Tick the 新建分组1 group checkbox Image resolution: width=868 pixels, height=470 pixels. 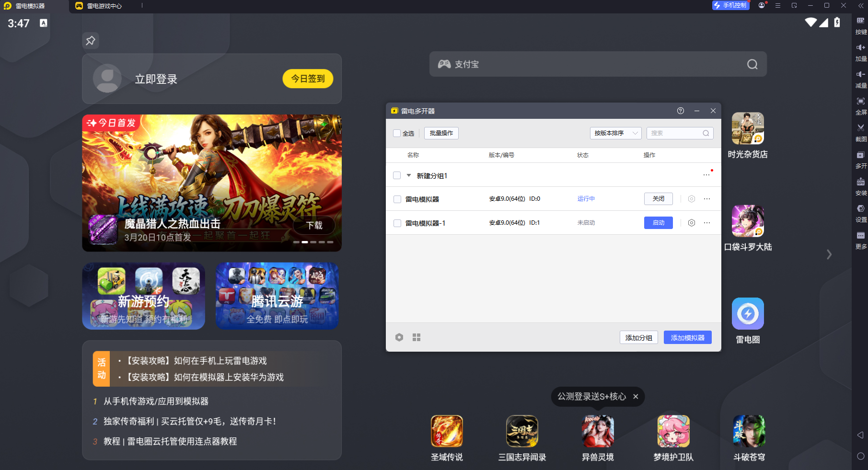397,175
